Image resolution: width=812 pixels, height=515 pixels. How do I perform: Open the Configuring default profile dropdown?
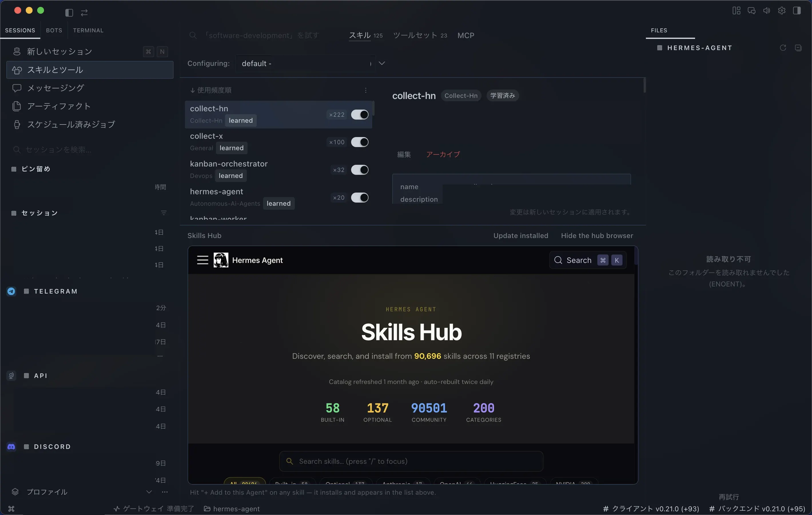(x=310, y=64)
